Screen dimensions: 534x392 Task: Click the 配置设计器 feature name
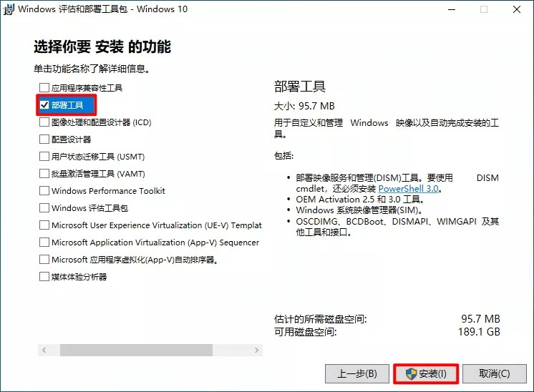[x=71, y=139]
